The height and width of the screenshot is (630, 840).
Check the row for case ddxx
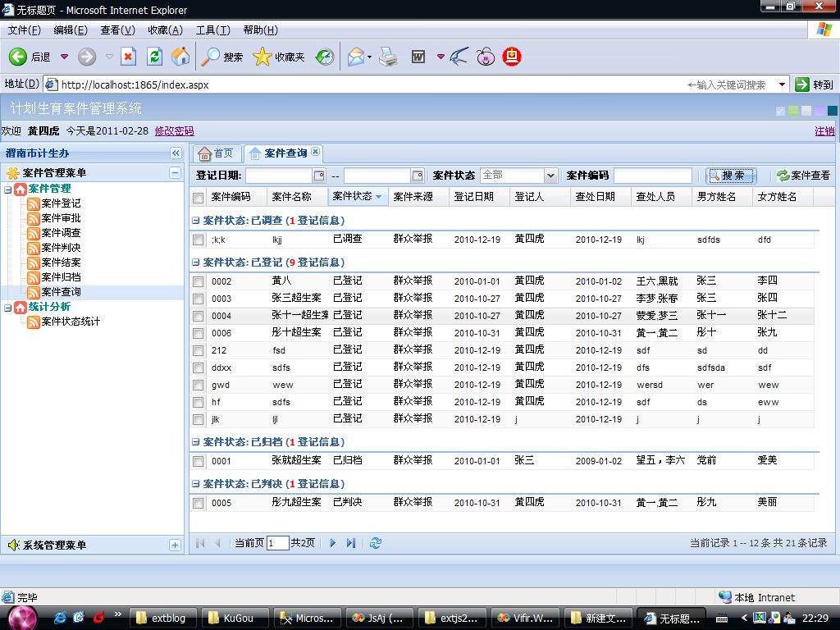point(199,367)
